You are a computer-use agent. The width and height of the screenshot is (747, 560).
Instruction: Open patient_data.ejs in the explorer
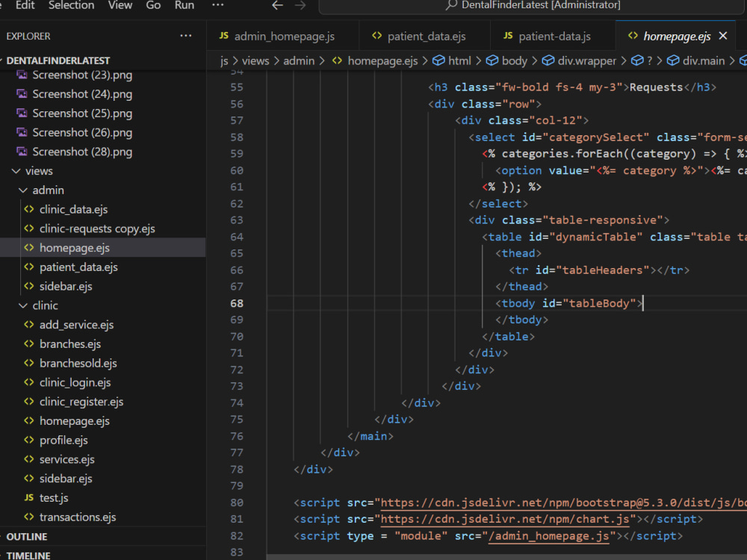pyautogui.click(x=78, y=267)
